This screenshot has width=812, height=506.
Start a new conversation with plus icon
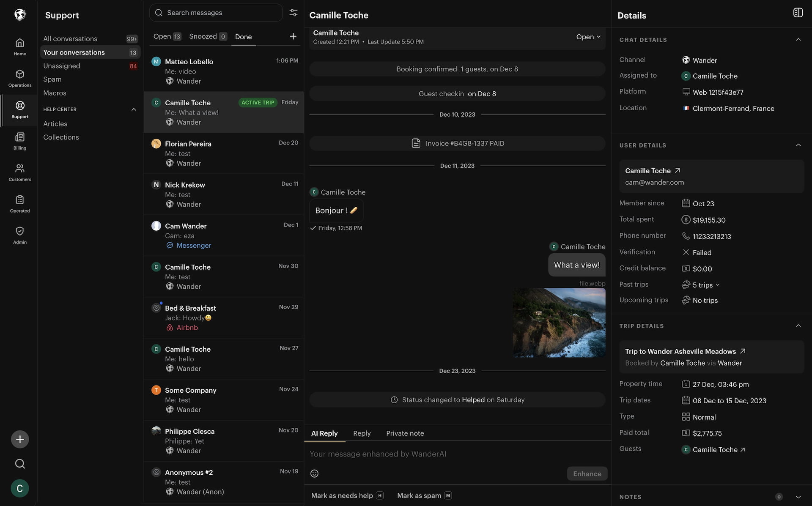point(293,36)
